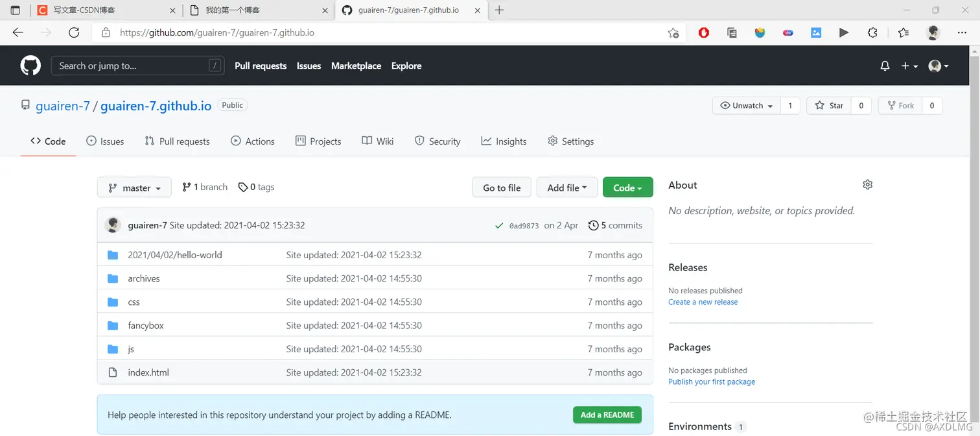
Task: Open the Pull requests repository tab
Action: (177, 141)
